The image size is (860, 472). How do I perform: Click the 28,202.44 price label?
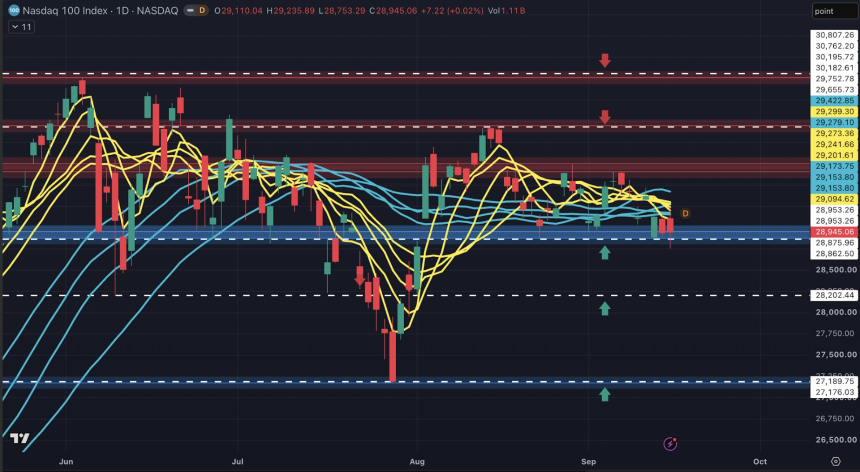[834, 295]
